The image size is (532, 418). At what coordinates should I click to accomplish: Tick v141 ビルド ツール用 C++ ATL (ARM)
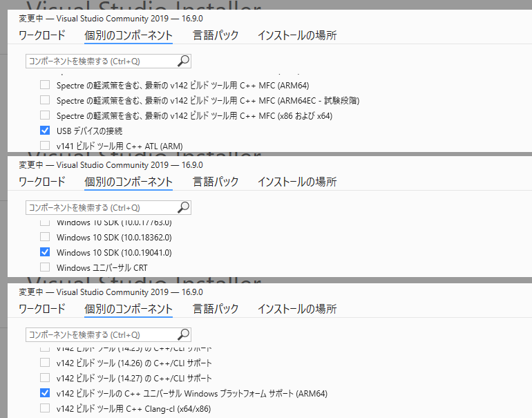45,146
